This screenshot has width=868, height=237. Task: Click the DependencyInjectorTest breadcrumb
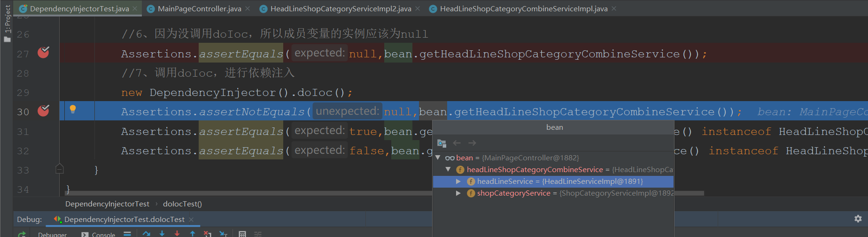(x=107, y=204)
